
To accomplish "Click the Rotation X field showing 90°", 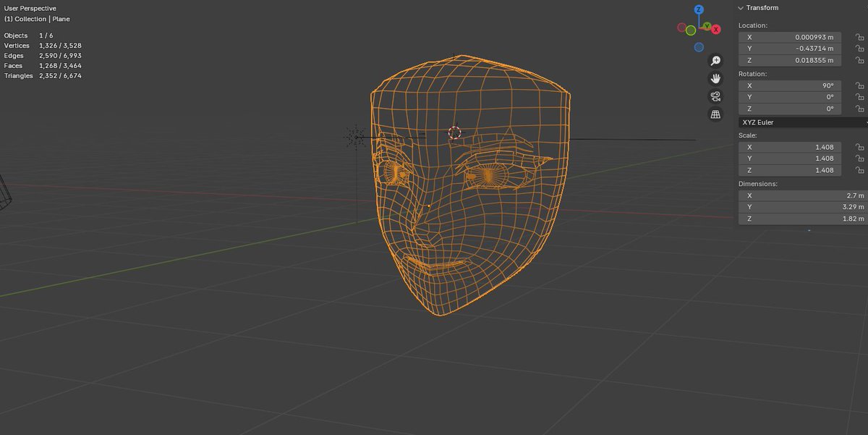I will [x=790, y=85].
